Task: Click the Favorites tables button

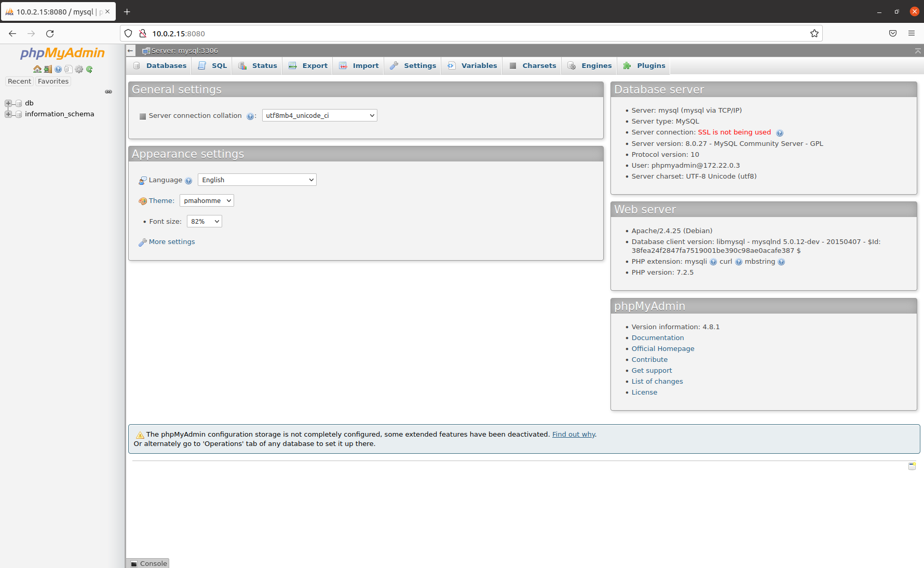Action: coord(53,81)
